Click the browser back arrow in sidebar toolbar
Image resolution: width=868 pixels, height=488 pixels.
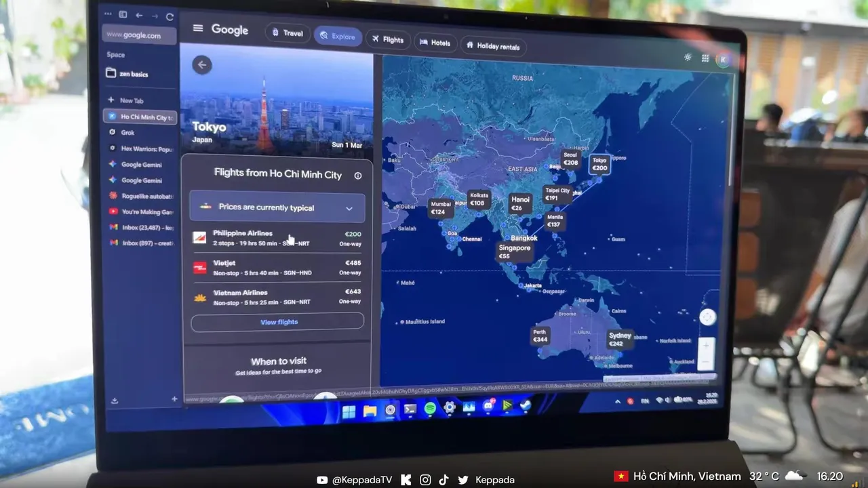[x=139, y=16]
